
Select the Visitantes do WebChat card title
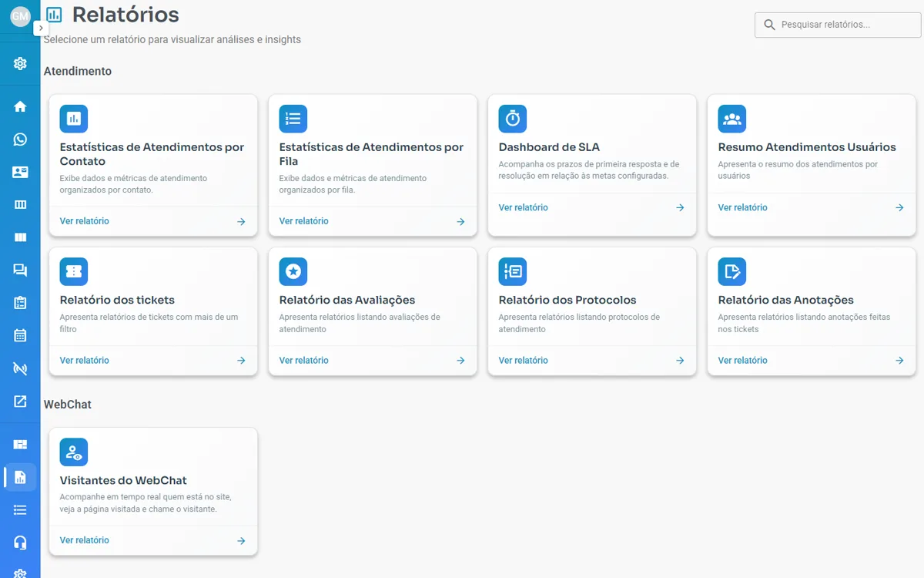click(x=123, y=480)
